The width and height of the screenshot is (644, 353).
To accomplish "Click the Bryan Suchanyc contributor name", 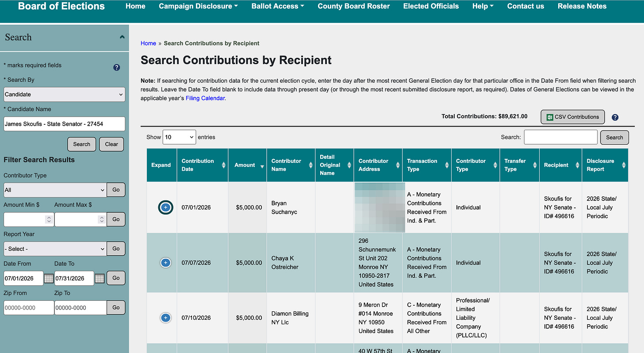I will (x=284, y=207).
